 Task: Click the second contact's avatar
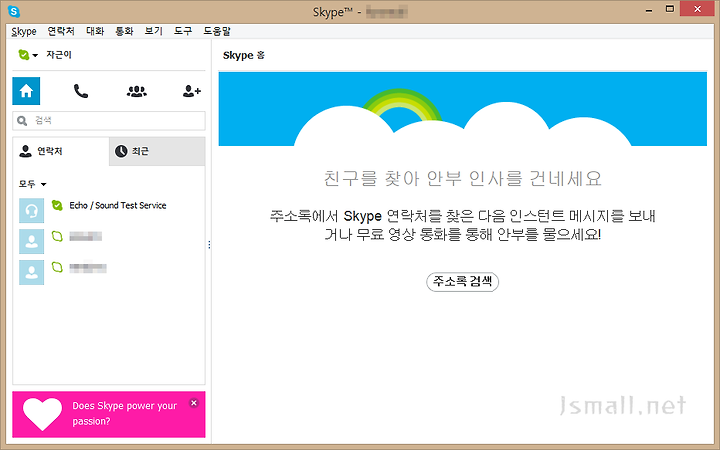31,241
